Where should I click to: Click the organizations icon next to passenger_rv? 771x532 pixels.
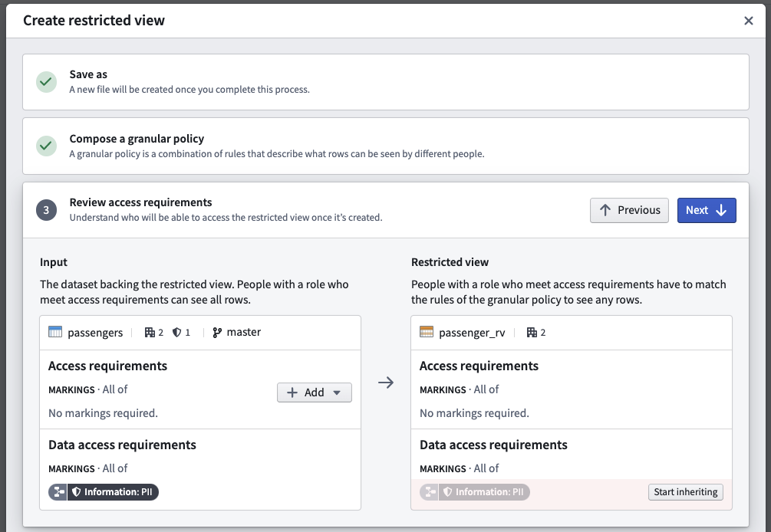coord(532,333)
